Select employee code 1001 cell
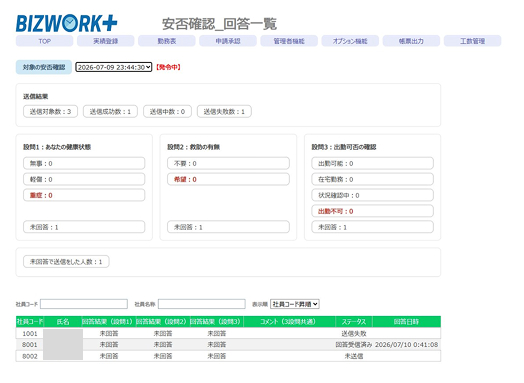Screen dimensions: 524x383 30,334
